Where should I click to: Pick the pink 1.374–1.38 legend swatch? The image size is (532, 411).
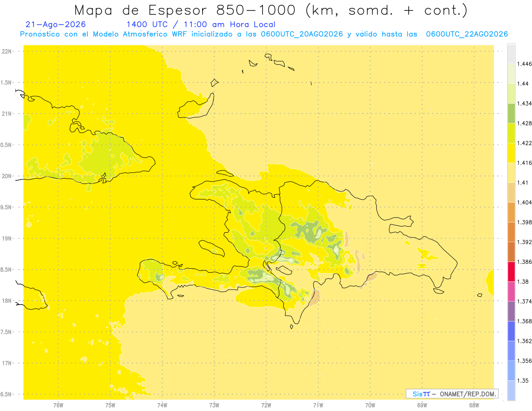click(511, 291)
